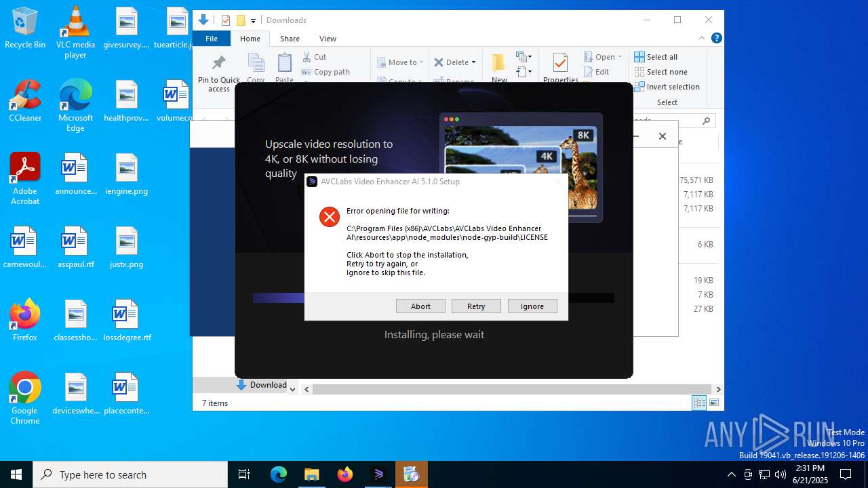Open the Windows Start menu
This screenshot has width=868, height=488.
tap(16, 474)
